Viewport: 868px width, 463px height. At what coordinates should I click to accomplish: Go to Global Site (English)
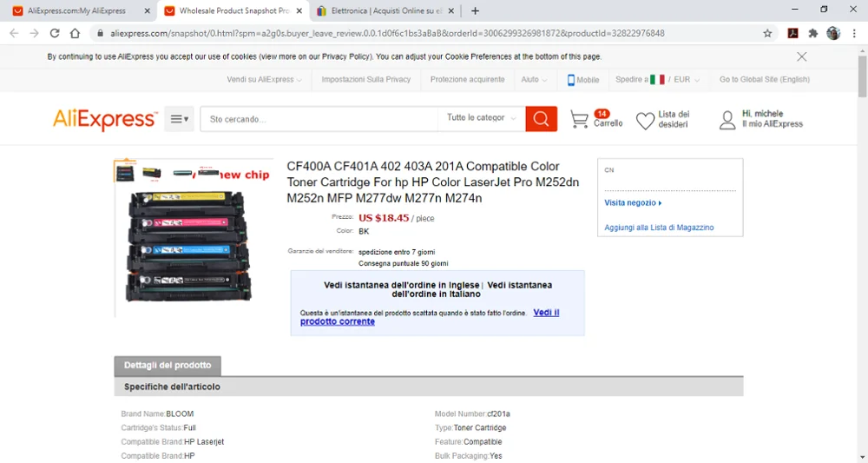coord(765,80)
